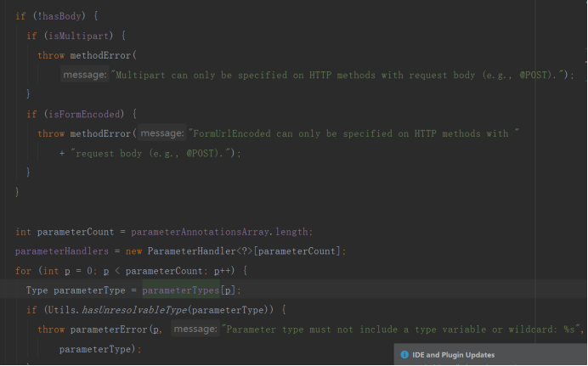Click the message: hint before the FormUrlEncoded string
The width and height of the screenshot is (588, 366).
pyautogui.click(x=162, y=133)
